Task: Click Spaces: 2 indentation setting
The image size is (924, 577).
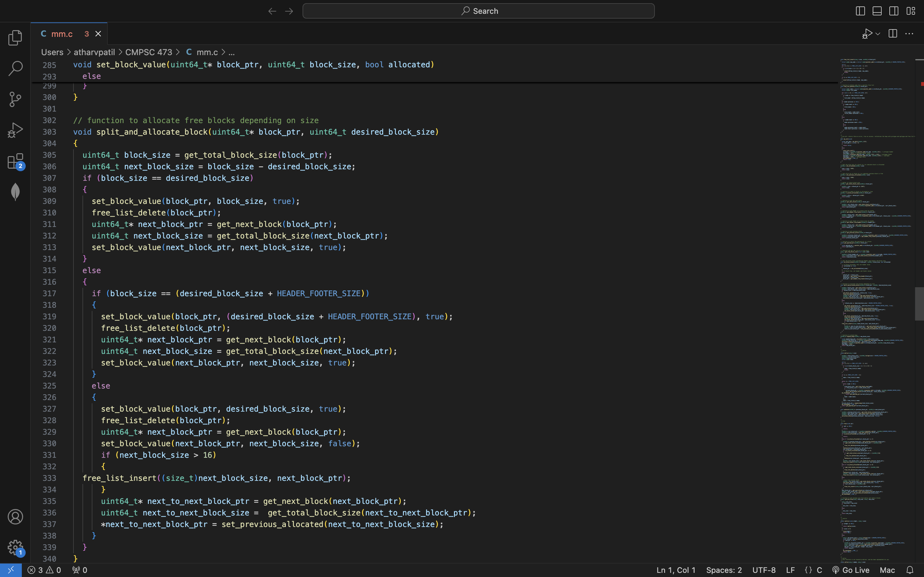Action: click(723, 570)
